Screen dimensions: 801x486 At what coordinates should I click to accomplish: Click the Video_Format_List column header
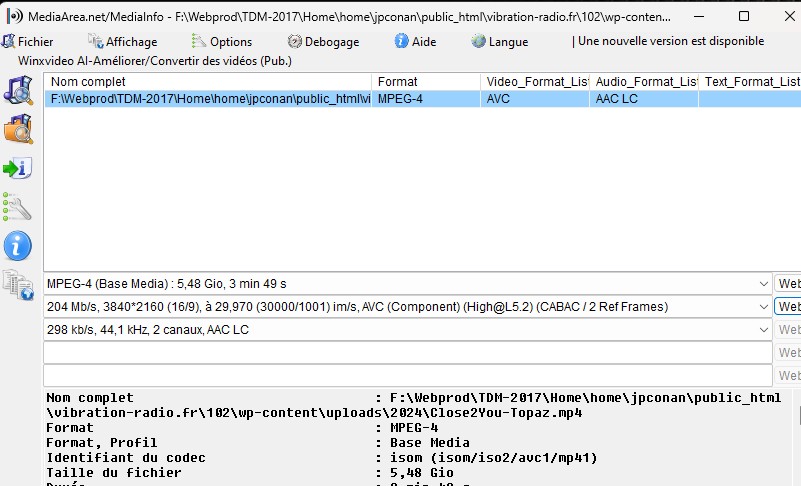point(534,81)
